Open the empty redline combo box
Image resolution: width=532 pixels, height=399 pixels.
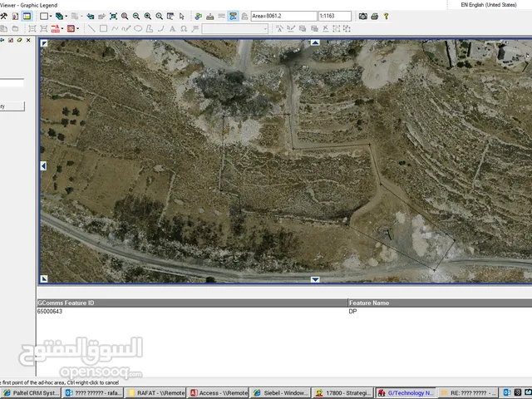point(234,29)
